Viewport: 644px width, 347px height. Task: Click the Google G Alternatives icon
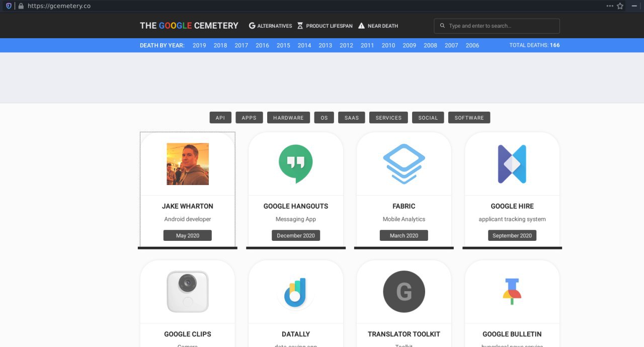(x=252, y=26)
